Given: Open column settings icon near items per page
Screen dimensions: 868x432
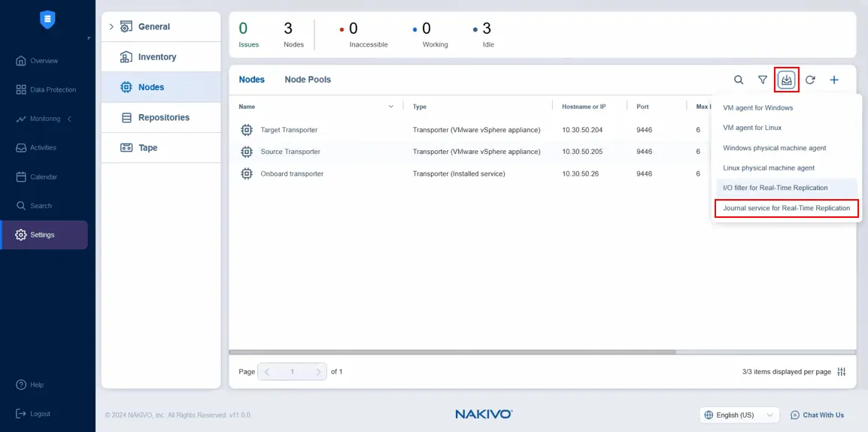Looking at the screenshot, I should 842,372.
